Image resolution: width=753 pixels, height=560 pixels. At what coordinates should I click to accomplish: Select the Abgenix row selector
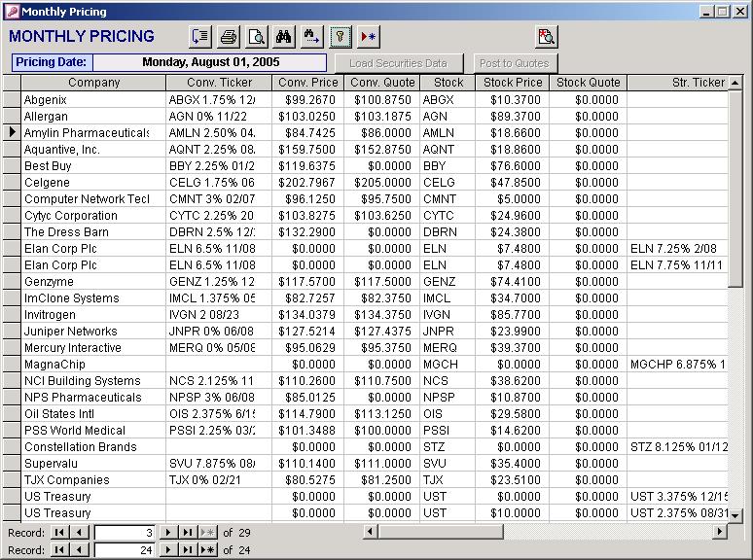12,100
